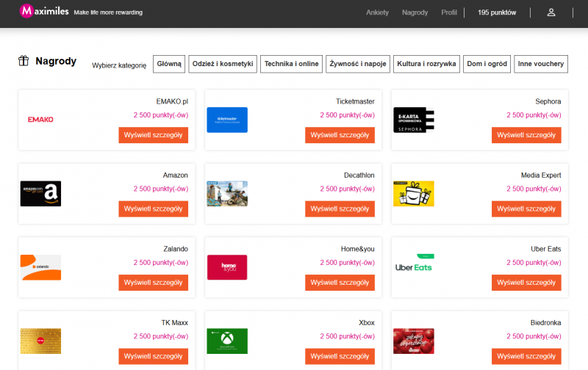Viewport: 588px width, 370px height.
Task: Click the Uber Eats logo
Action: tap(414, 266)
